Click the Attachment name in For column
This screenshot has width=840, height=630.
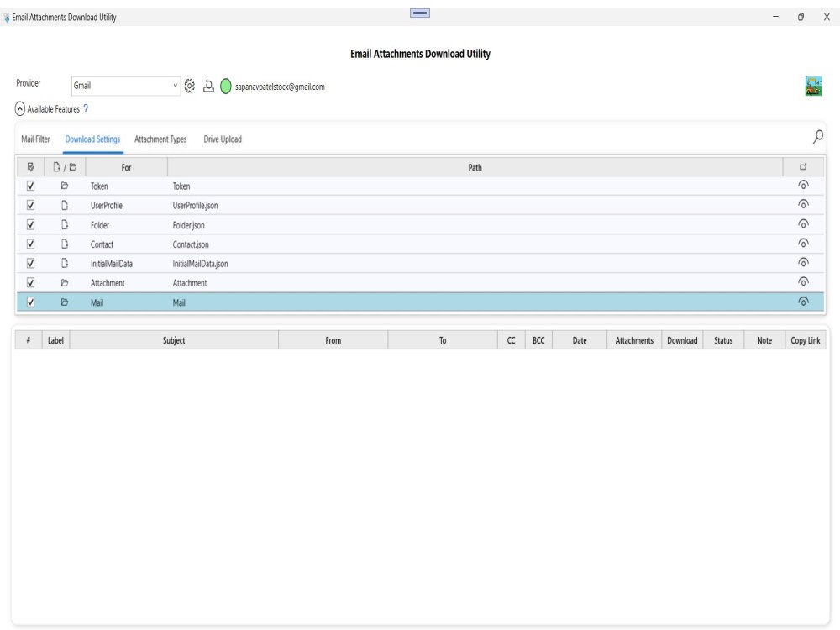[108, 283]
